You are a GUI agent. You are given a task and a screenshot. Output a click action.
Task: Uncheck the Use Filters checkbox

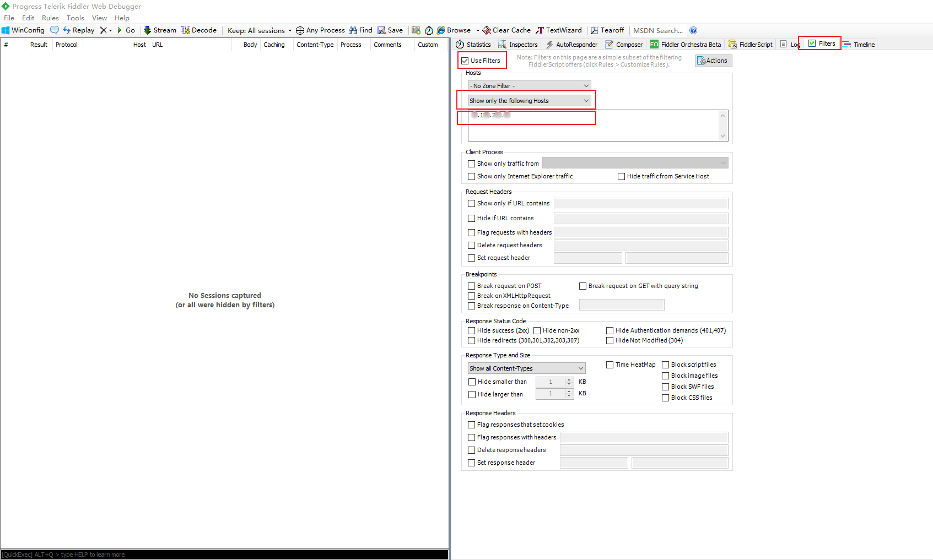(x=465, y=61)
